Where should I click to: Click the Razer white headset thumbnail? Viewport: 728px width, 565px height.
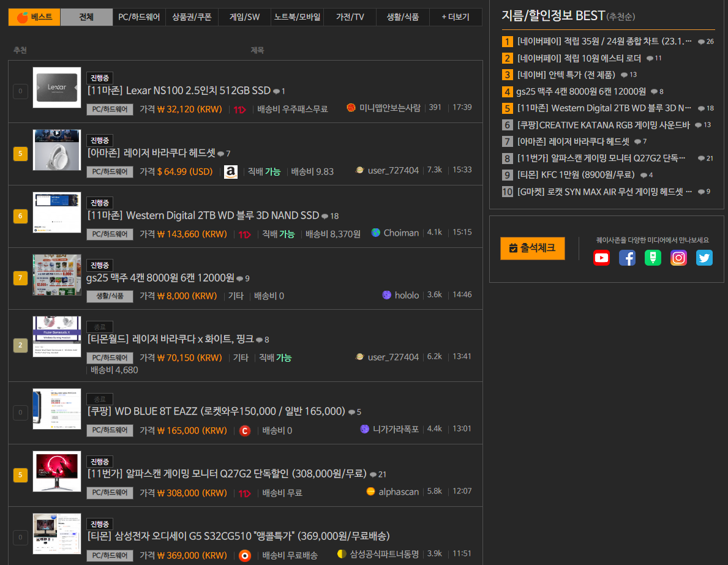click(x=57, y=150)
